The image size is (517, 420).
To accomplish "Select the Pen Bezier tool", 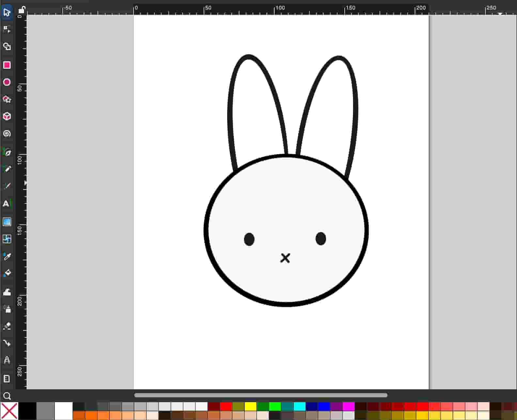I will tap(7, 152).
